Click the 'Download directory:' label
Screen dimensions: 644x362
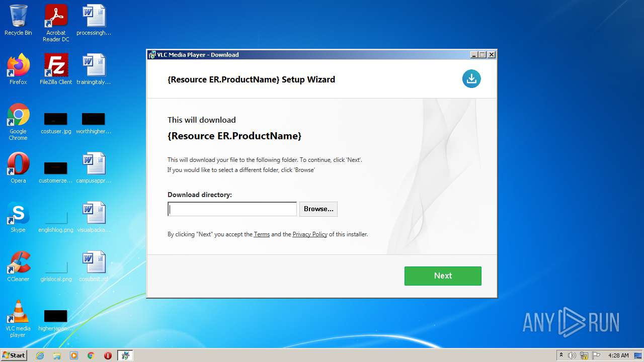pos(200,195)
